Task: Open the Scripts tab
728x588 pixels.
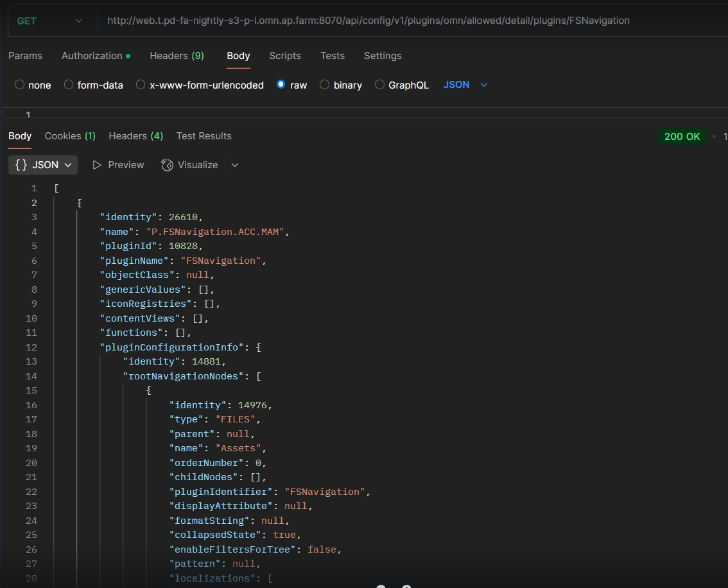Action: coord(285,56)
